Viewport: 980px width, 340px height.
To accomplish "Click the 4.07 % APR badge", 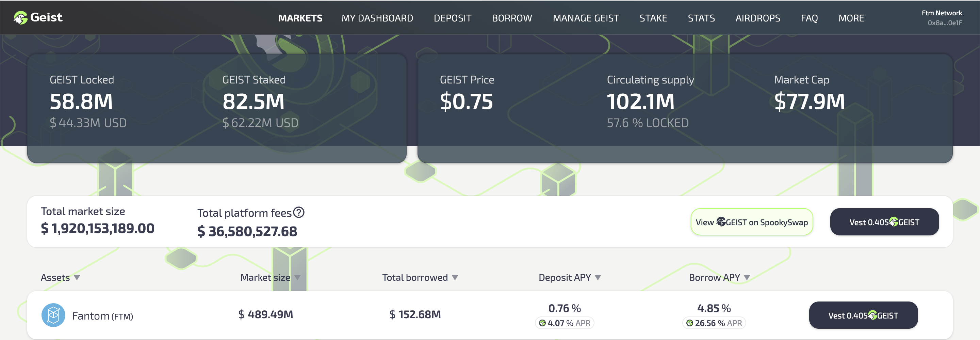I will (565, 323).
